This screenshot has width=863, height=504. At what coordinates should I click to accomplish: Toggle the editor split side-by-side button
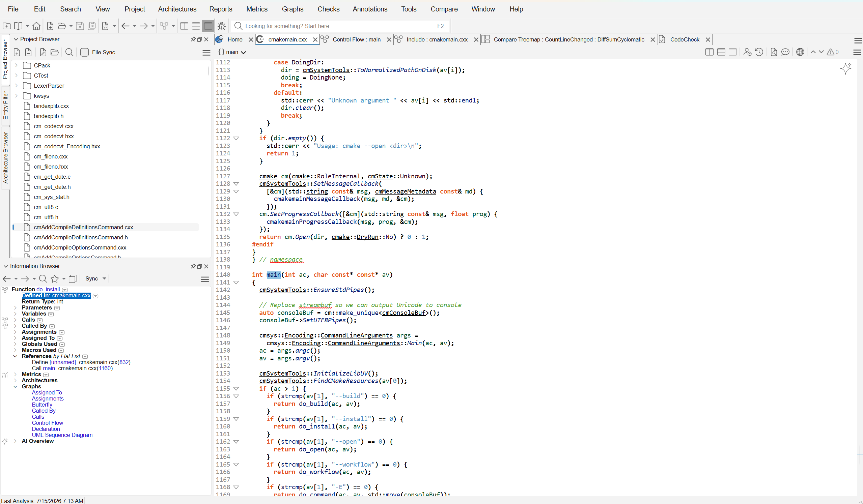(709, 52)
